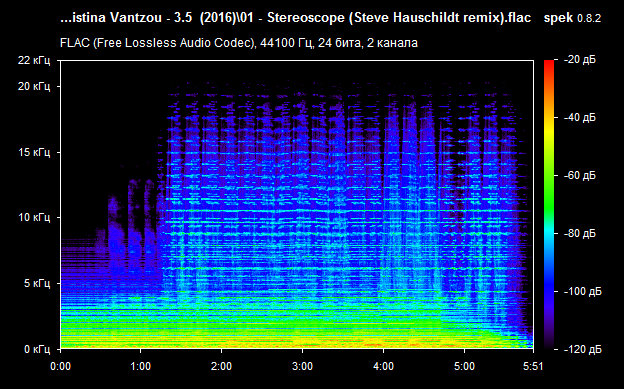Click the '-100 дБ' legend label
The image size is (624, 389).
583,291
